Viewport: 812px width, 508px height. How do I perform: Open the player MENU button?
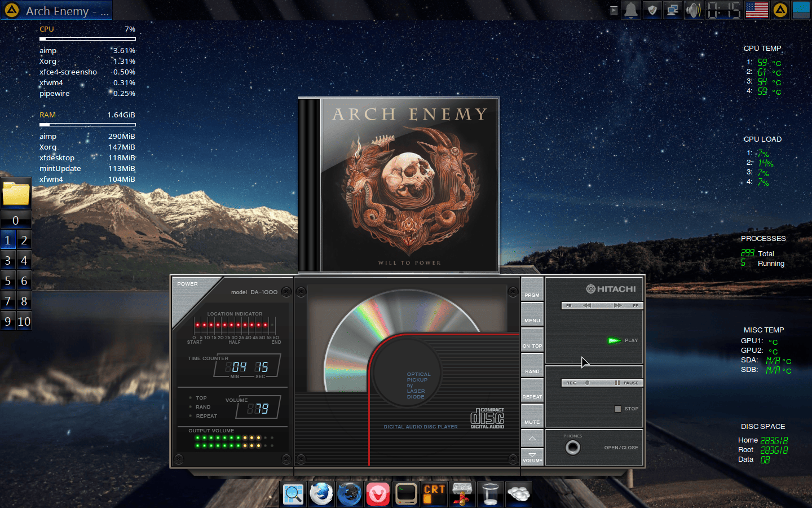pyautogui.click(x=532, y=314)
